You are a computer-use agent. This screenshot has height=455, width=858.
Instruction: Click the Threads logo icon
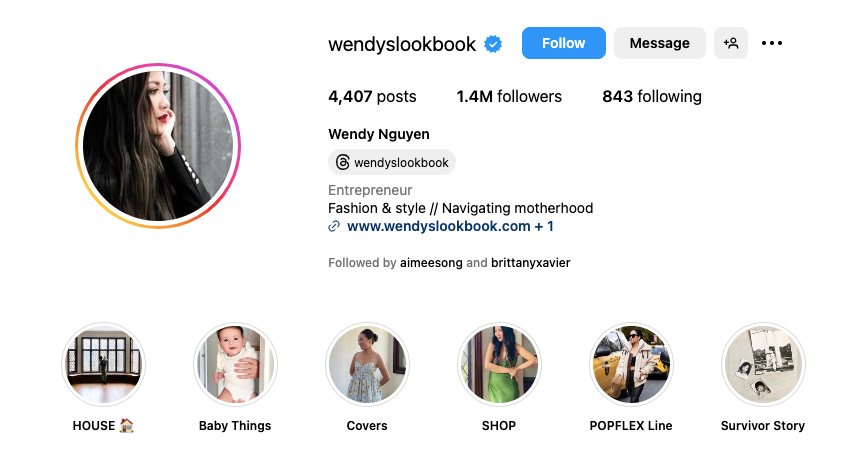click(x=342, y=162)
